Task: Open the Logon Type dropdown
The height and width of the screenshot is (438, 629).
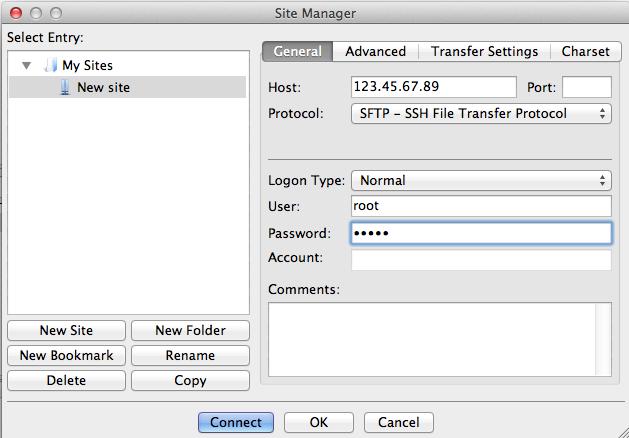Action: [480, 181]
